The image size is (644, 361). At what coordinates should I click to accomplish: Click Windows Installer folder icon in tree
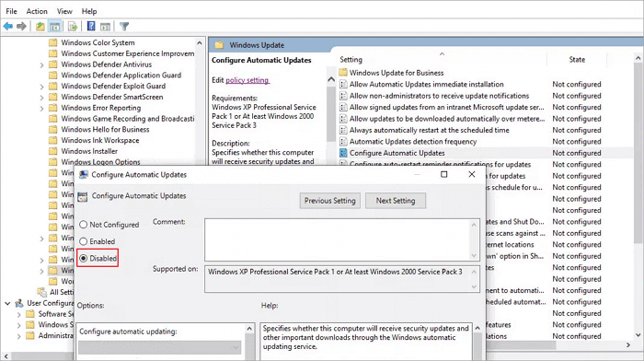pos(53,151)
